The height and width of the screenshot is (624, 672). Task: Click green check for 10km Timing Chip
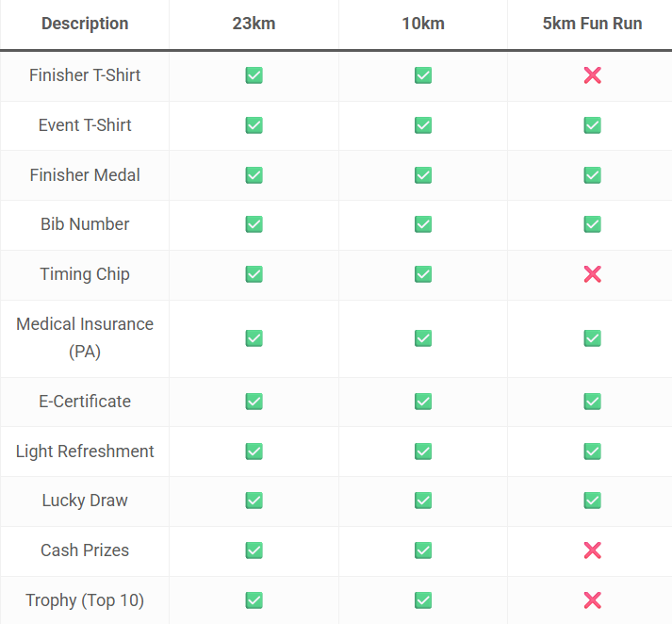[x=423, y=274]
